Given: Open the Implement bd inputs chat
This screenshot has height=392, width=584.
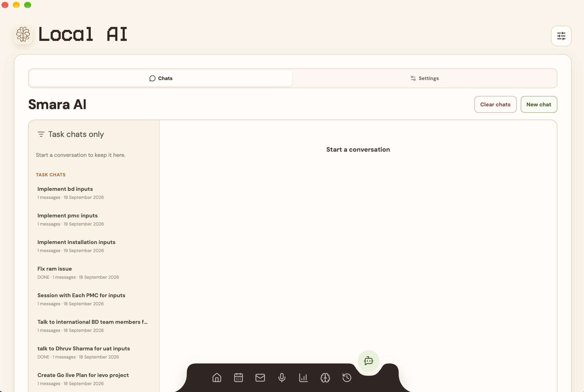Looking at the screenshot, I should (94, 193).
